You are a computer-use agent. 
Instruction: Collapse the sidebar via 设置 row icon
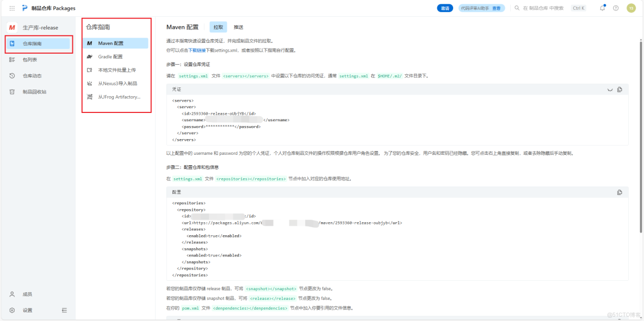(64, 310)
